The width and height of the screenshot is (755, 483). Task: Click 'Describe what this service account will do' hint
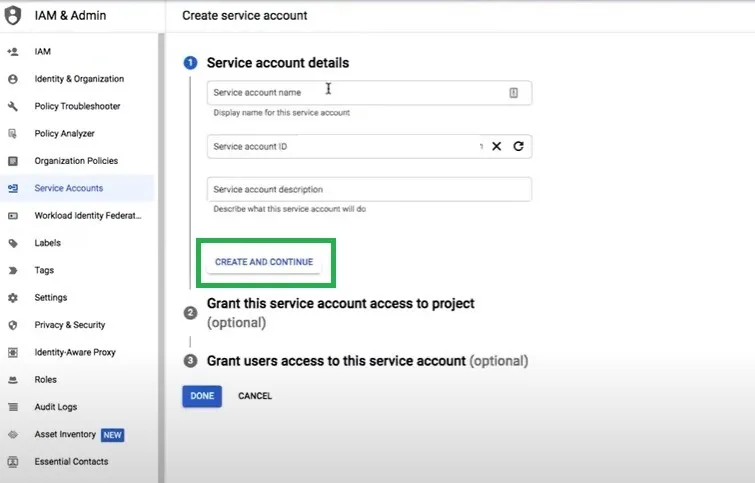click(x=289, y=209)
